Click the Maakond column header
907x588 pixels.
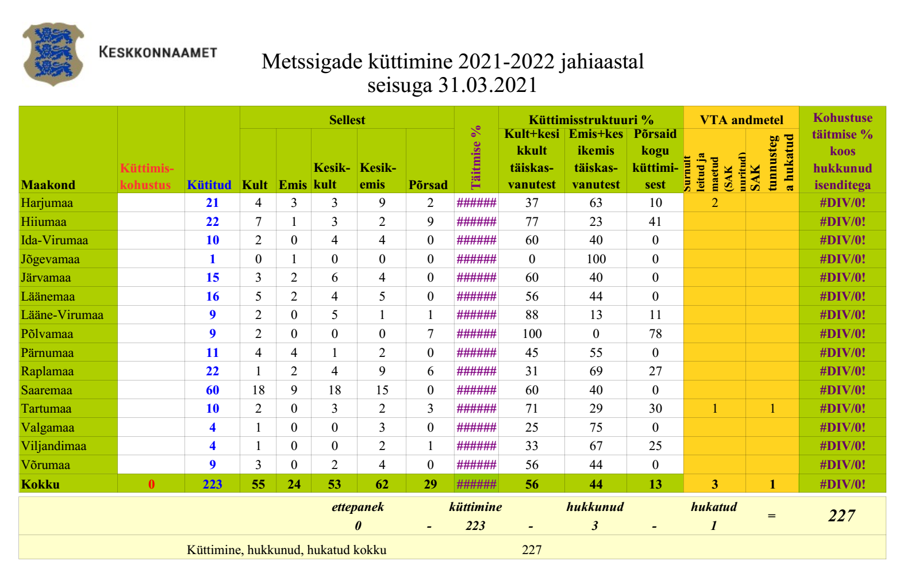[x=48, y=185]
